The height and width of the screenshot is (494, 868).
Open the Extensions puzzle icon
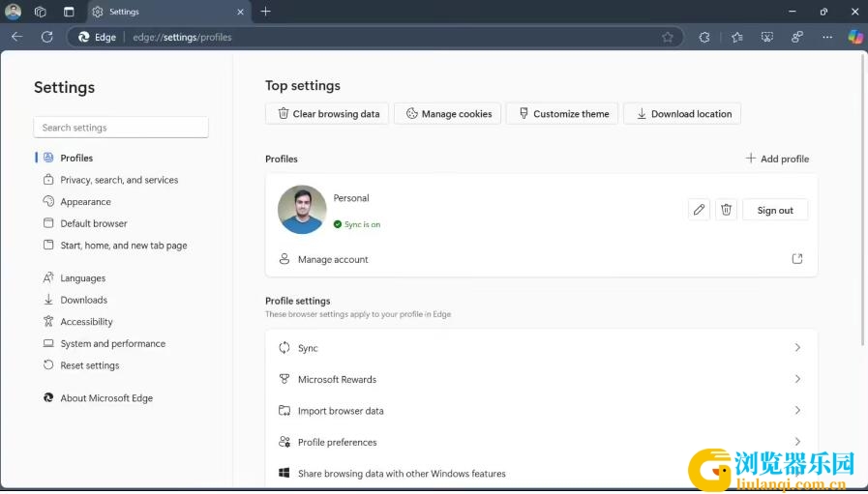click(x=704, y=37)
